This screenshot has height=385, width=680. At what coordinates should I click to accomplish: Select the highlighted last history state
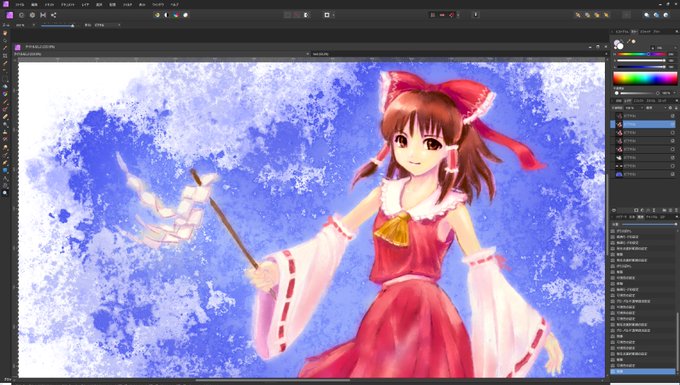tap(643, 372)
